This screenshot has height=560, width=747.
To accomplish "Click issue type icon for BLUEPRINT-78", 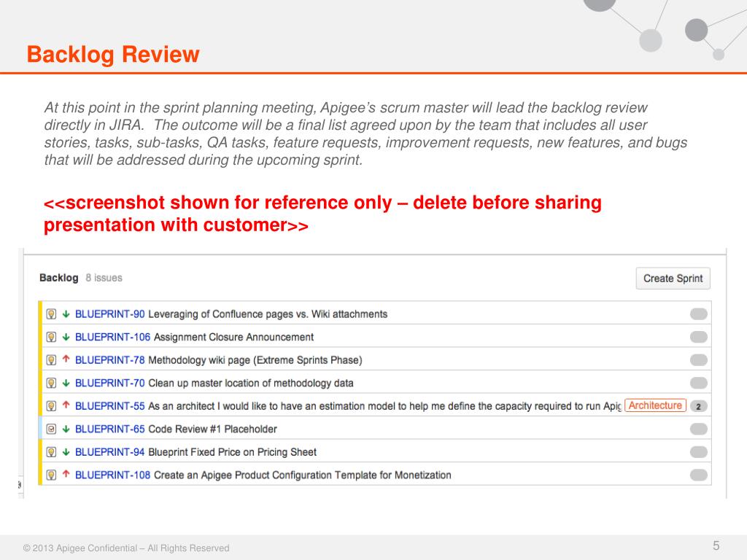I will [x=51, y=360].
